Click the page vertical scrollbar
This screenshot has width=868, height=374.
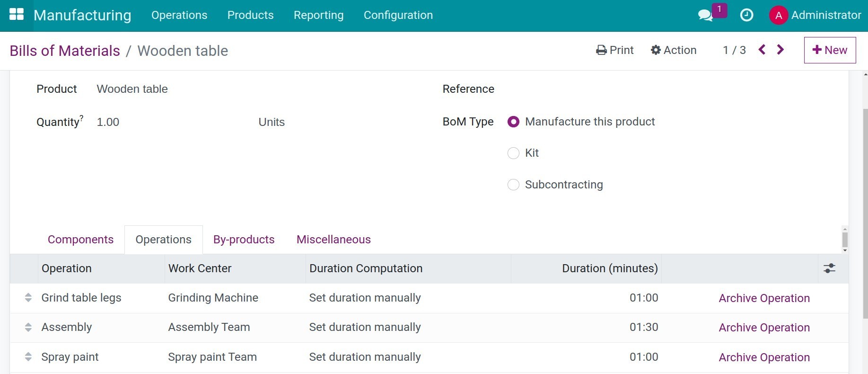click(865, 213)
